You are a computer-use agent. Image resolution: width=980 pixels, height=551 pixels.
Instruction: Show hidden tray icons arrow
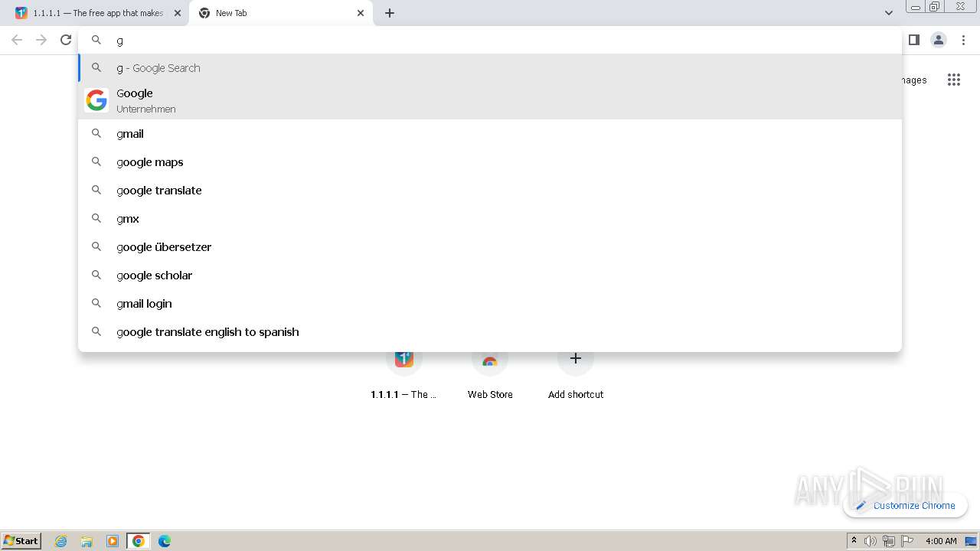click(x=854, y=541)
